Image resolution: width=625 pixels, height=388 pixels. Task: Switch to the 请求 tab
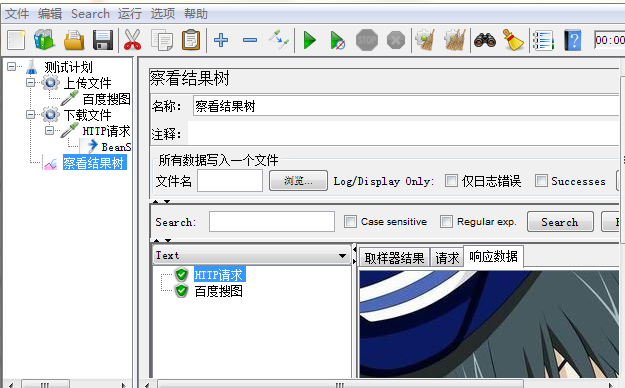[x=447, y=258]
